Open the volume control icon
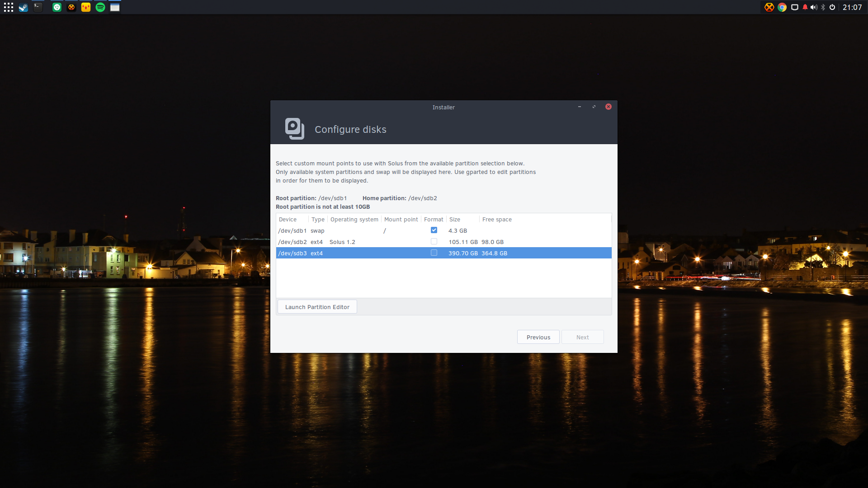868x488 pixels. [x=814, y=7]
